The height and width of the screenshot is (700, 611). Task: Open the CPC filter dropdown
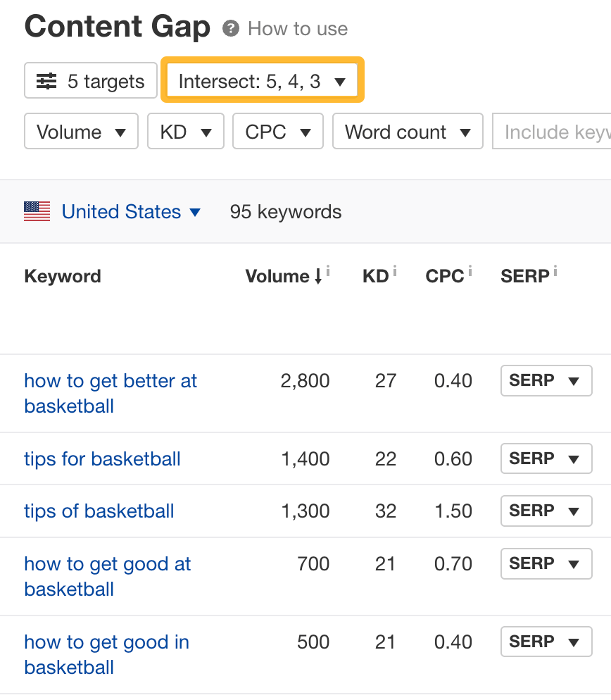click(x=277, y=131)
